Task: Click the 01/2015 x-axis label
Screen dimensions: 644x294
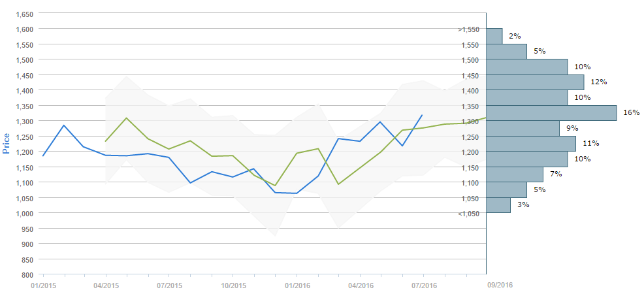Action: [42, 286]
